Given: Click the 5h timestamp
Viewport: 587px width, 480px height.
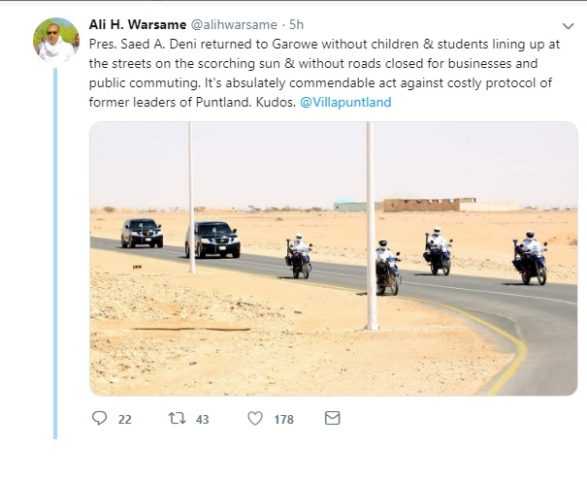Looking at the screenshot, I should (296, 25).
